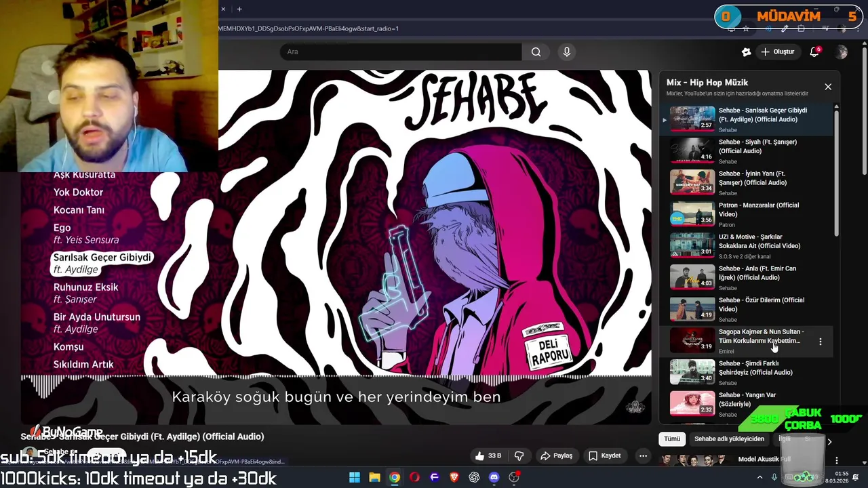This screenshot has height=488, width=868.
Task: Show next filter chips with arrow
Action: coord(829,441)
